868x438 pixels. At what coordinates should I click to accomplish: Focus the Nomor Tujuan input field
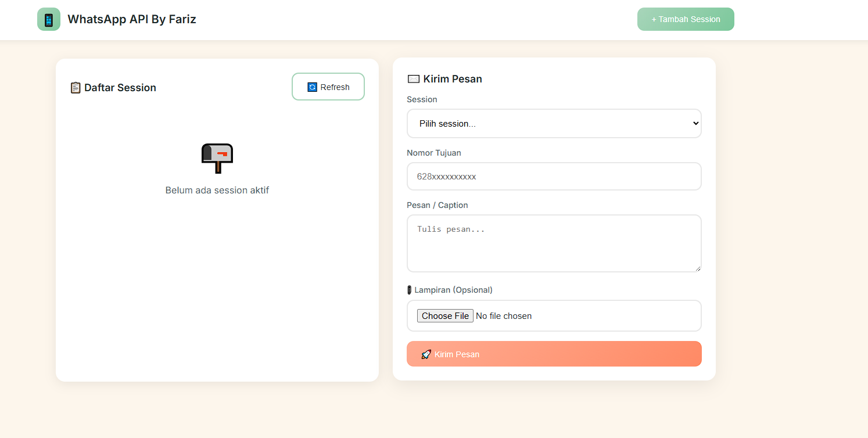pos(554,177)
